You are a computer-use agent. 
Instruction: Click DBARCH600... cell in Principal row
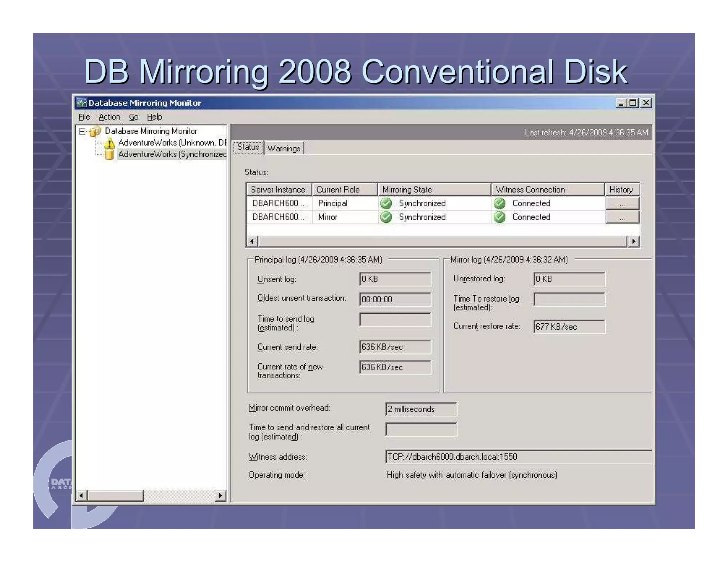click(279, 203)
